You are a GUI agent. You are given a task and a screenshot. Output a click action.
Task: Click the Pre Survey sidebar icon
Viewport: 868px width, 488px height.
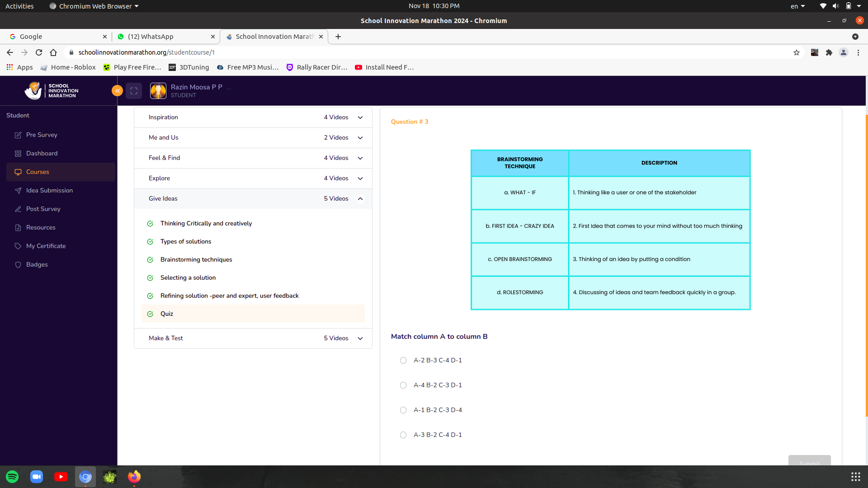click(x=17, y=134)
